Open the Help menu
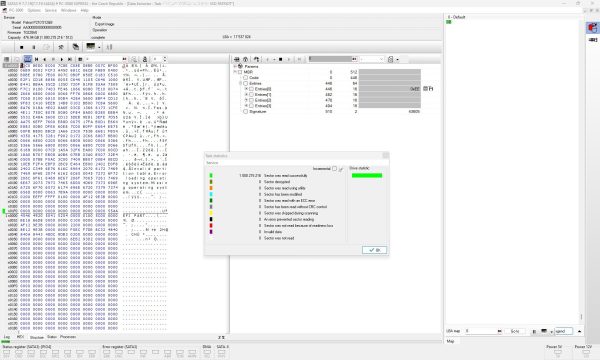 85,10
